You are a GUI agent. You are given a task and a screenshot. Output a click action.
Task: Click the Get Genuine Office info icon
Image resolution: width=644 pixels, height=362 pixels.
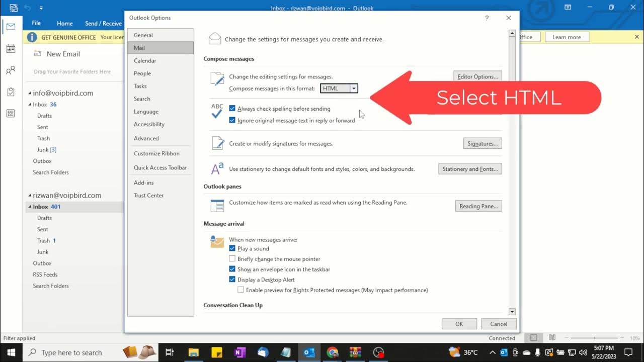[x=32, y=37]
